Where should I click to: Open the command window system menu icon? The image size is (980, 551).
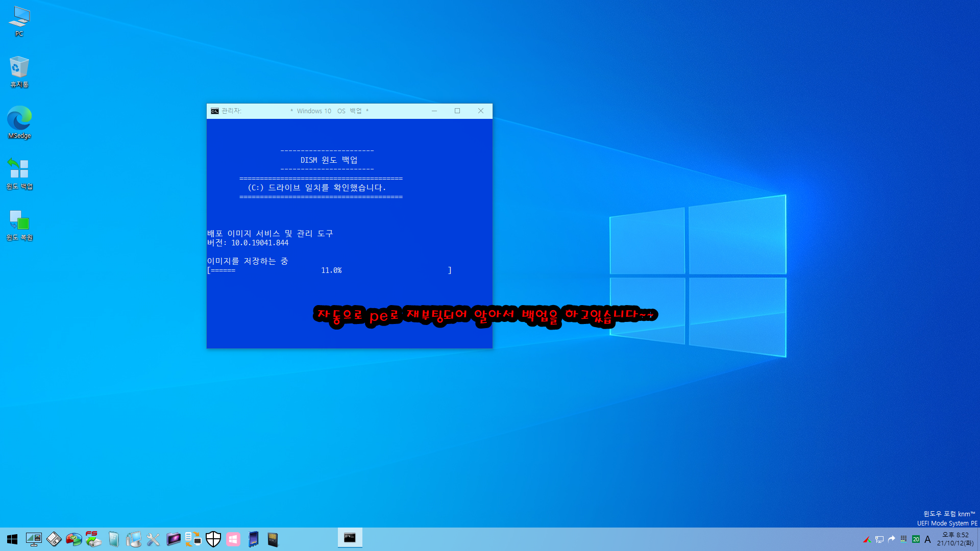click(x=215, y=111)
